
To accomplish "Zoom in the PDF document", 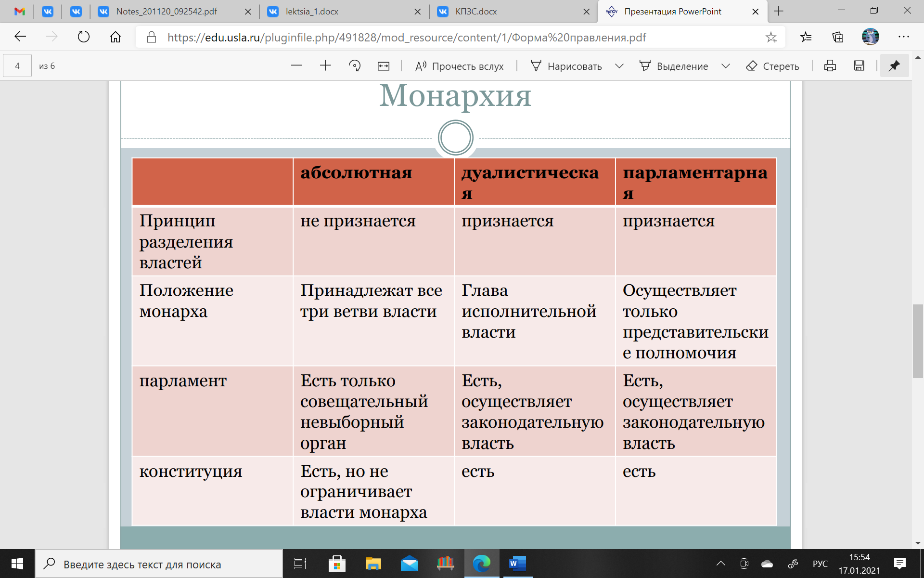I will [325, 66].
